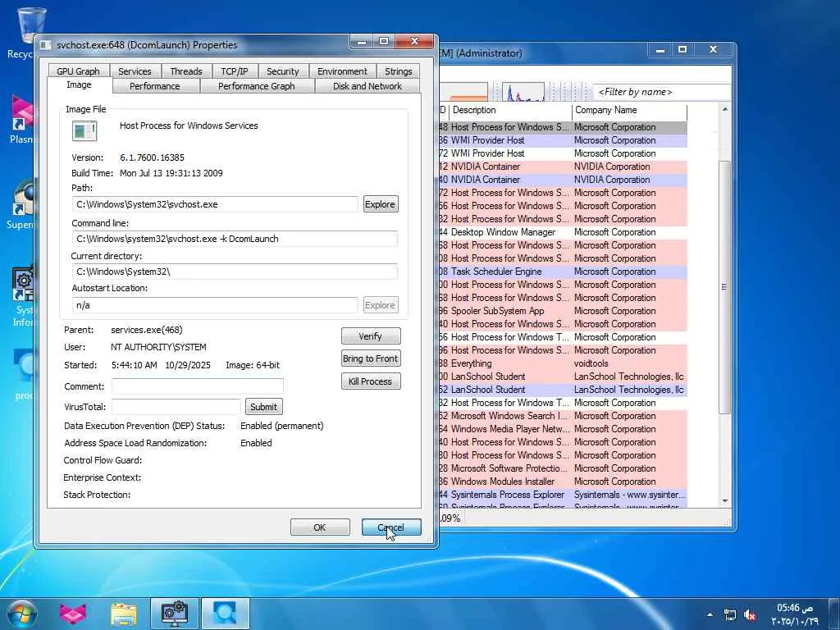Select the Spooler SubSystem App row

[x=563, y=311]
